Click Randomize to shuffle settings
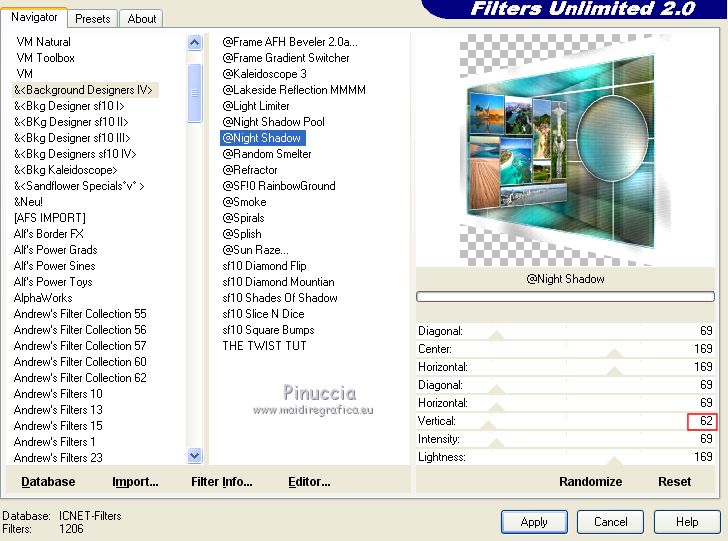728x541 pixels. [590, 481]
